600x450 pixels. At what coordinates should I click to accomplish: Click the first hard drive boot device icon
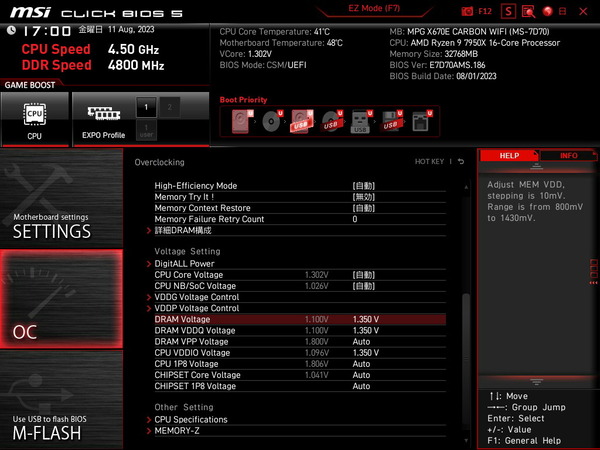[242, 121]
